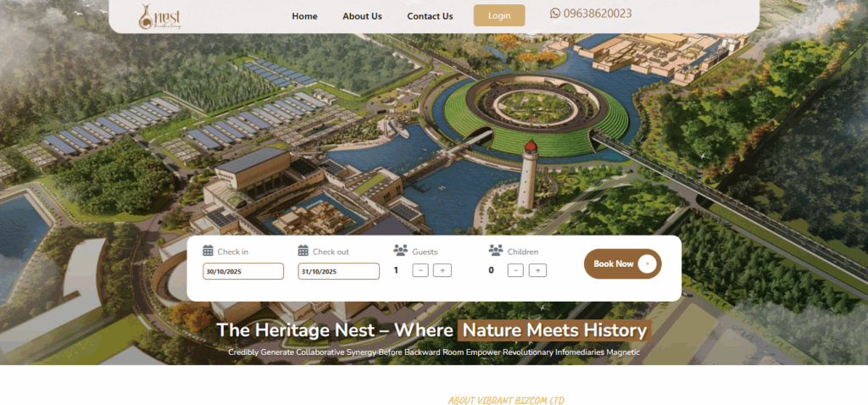Click the Nest logo in header
Screen dimensions: 868x405
[x=160, y=15]
